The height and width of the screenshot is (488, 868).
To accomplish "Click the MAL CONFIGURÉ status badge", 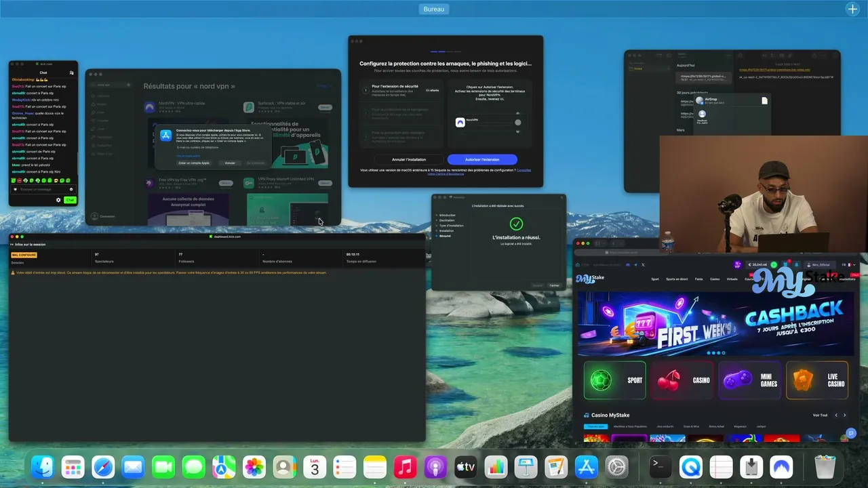I will click(24, 255).
